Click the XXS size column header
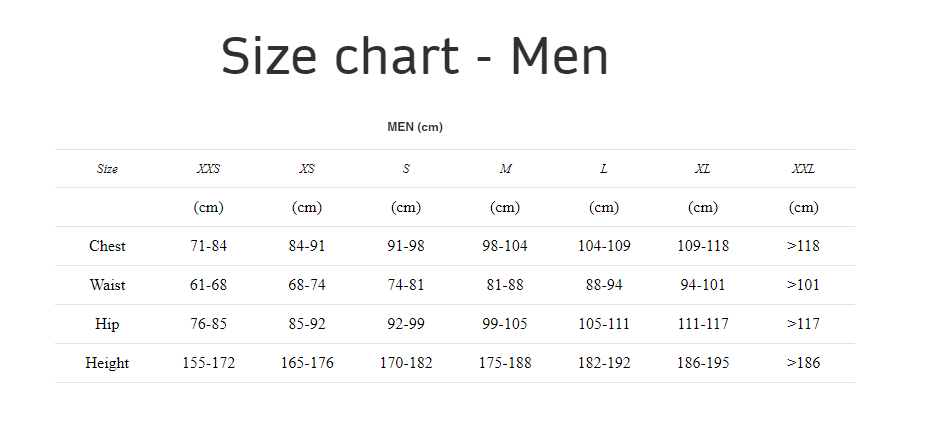925x421 pixels. 208,169
